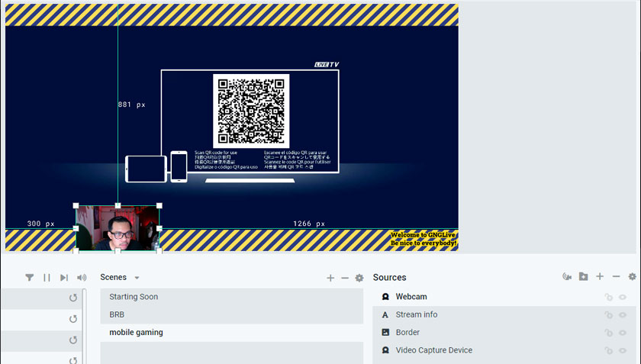Toggle lock on the Stream info source
This screenshot has width=641, height=364.
pyautogui.click(x=608, y=315)
